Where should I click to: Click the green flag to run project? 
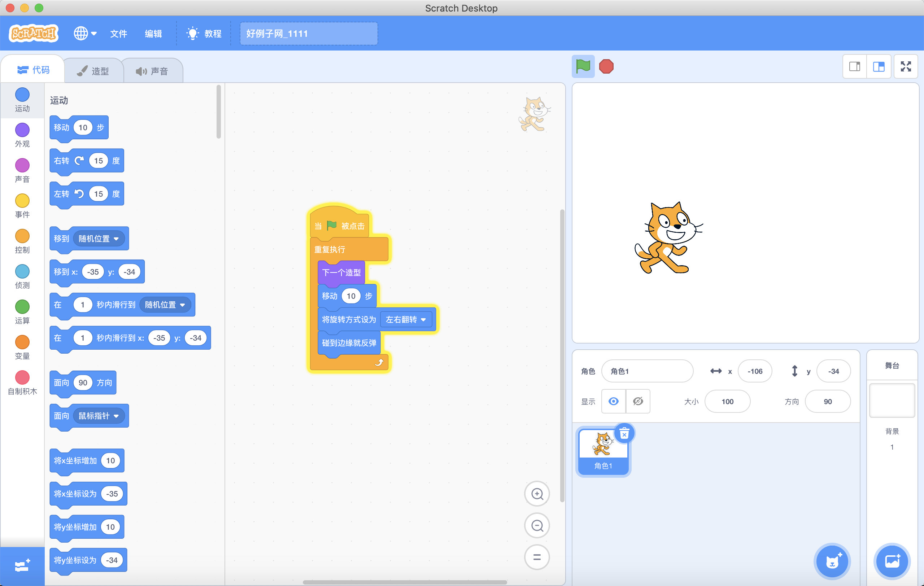click(583, 66)
